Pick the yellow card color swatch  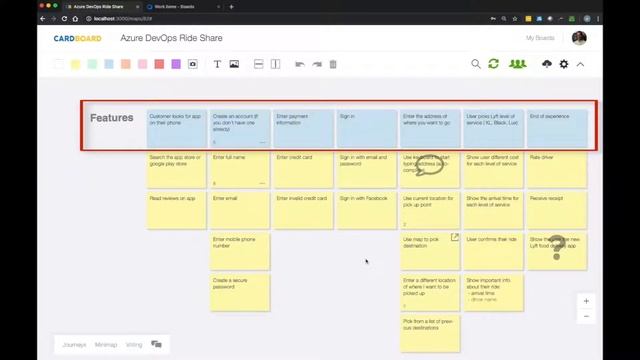tap(76, 64)
